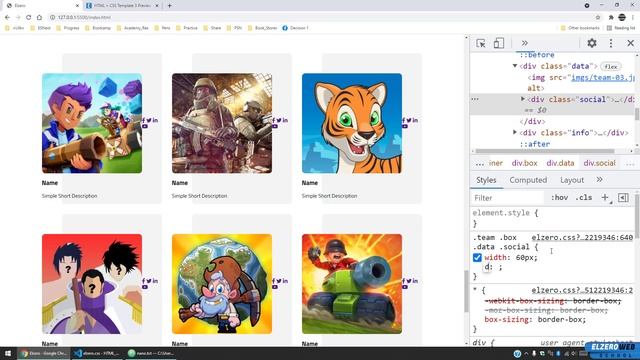Switch to the Styles tab

point(486,180)
